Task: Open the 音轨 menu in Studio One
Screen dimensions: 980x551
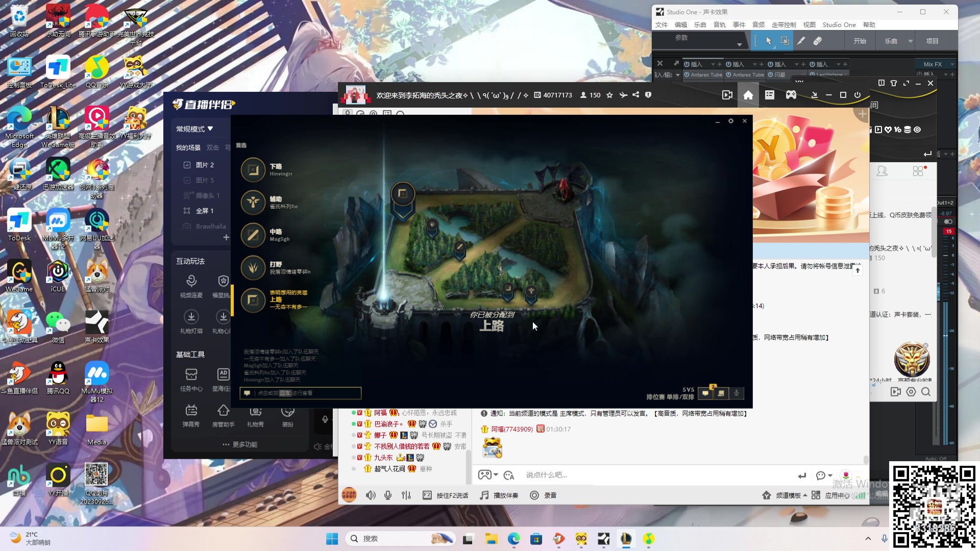Action: 720,24
